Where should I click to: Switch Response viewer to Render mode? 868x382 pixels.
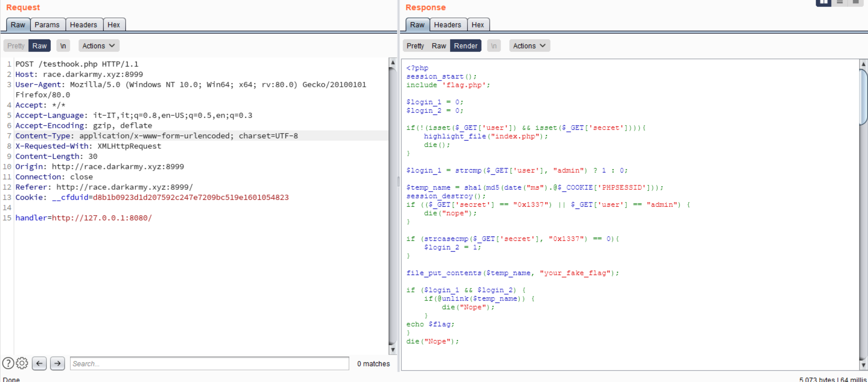click(465, 46)
